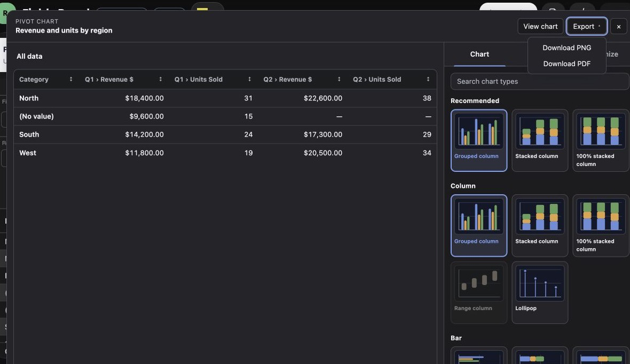
Task: Click the View chart button
Action: pyautogui.click(x=540, y=27)
